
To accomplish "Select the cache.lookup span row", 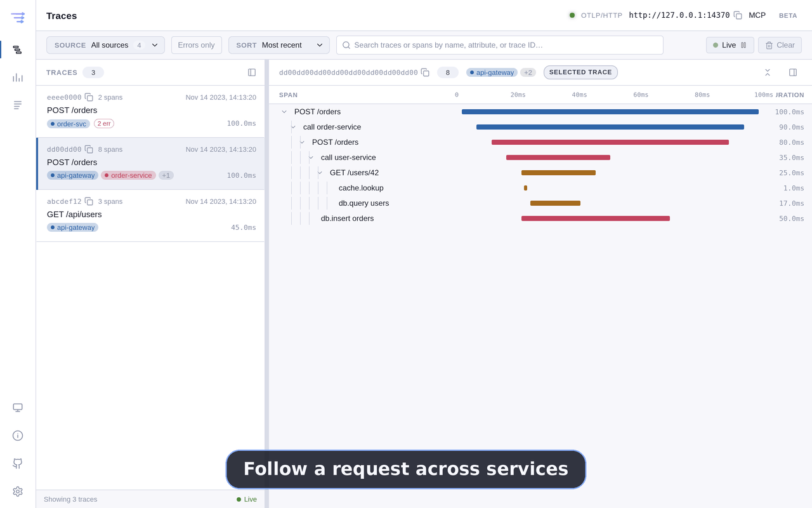I will coord(540,188).
